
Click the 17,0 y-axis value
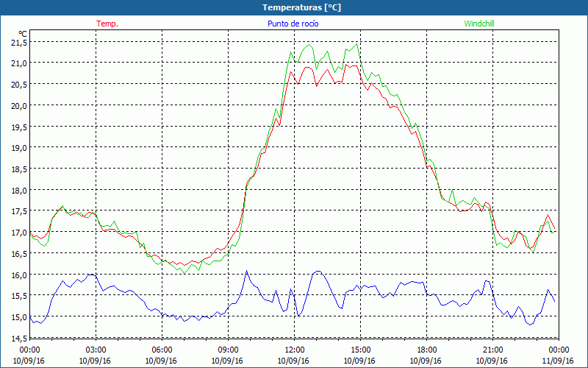(19, 233)
